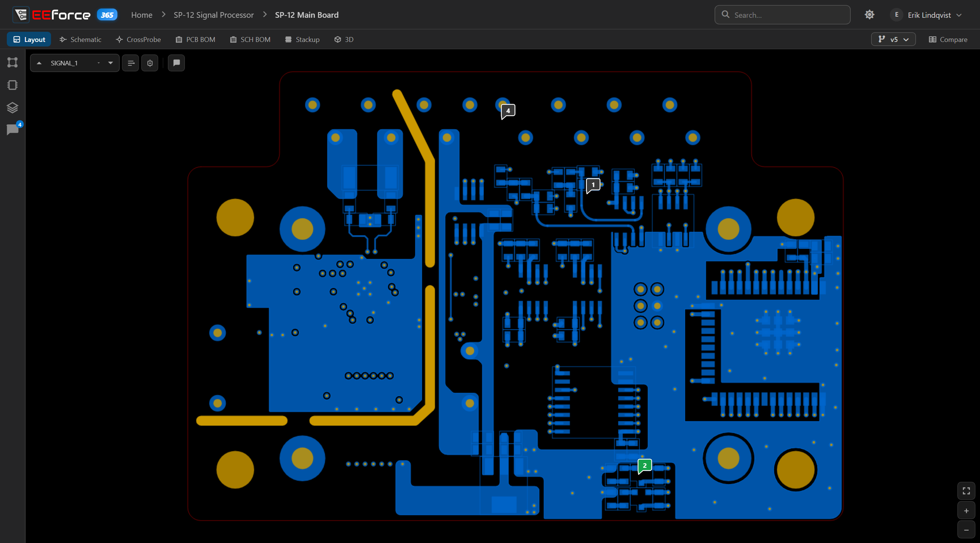The width and height of the screenshot is (980, 543).
Task: Open comment marker 4 on the board
Action: click(x=508, y=111)
